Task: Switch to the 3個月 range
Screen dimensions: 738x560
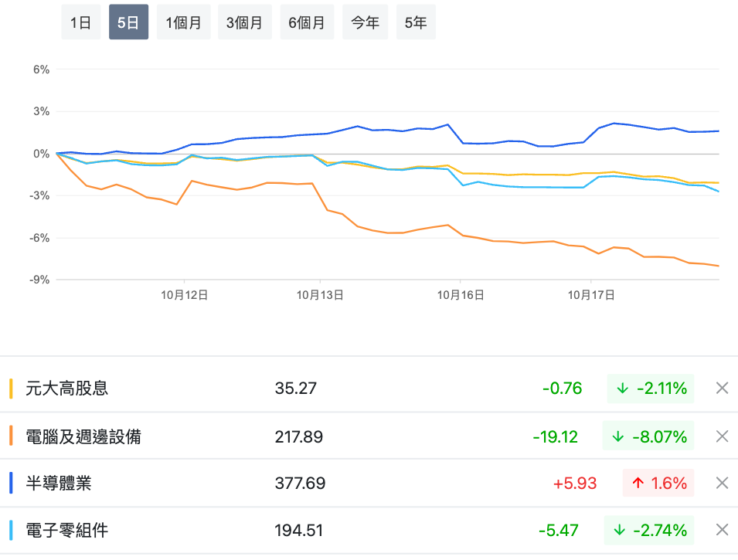Action: [245, 22]
